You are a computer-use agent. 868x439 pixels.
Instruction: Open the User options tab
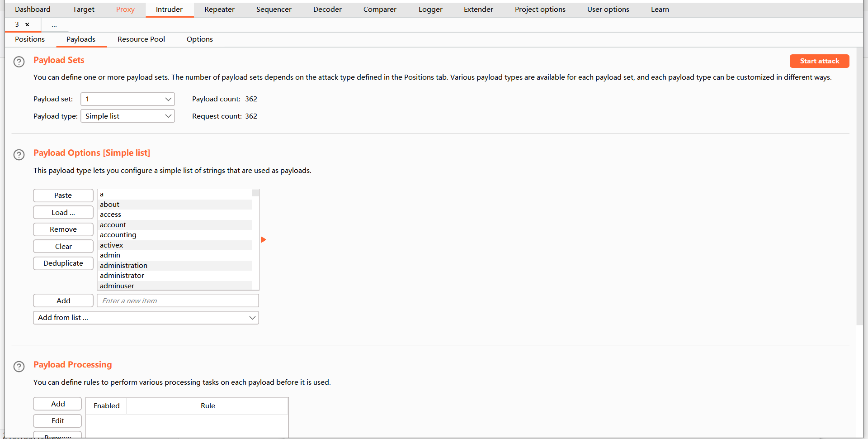(608, 9)
